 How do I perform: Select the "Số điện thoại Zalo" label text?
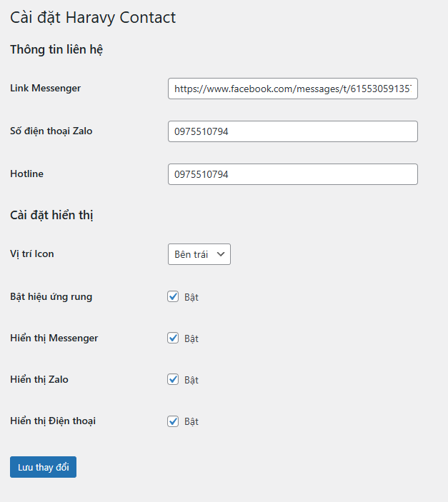pyautogui.click(x=51, y=131)
